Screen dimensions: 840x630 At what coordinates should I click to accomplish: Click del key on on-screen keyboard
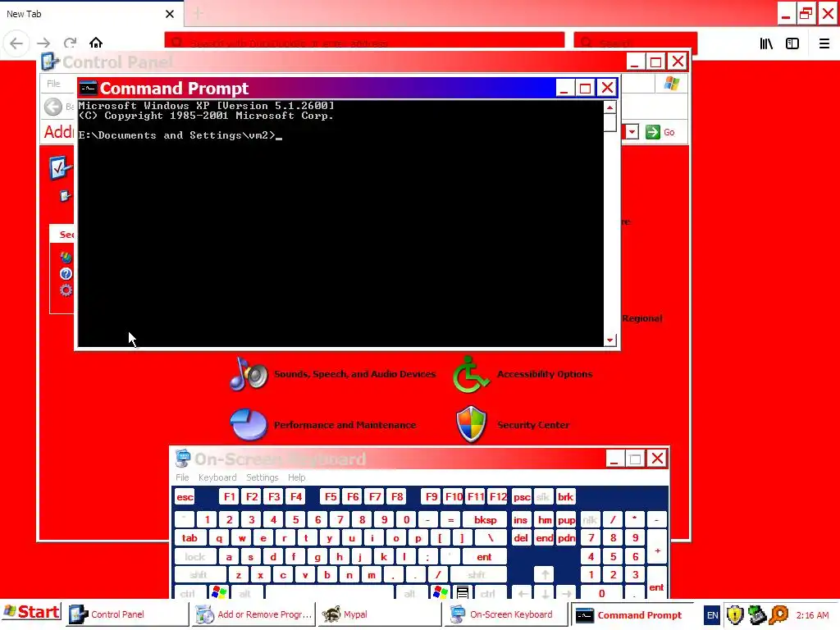click(x=520, y=538)
